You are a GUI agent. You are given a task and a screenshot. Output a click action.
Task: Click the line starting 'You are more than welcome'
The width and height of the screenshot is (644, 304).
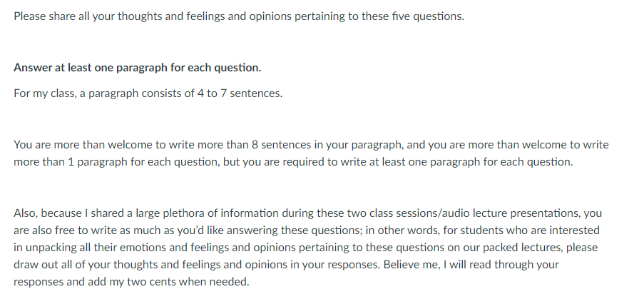click(311, 145)
